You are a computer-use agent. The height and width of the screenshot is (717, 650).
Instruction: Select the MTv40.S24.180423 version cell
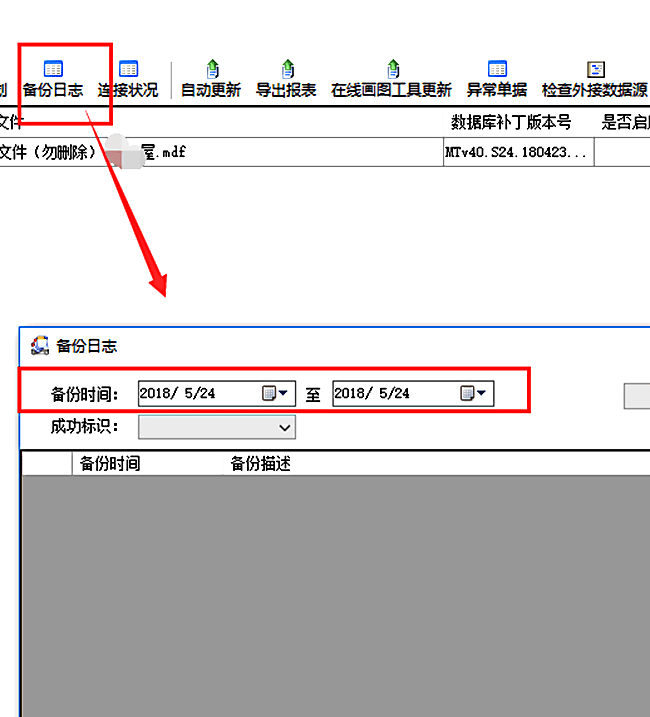(519, 152)
